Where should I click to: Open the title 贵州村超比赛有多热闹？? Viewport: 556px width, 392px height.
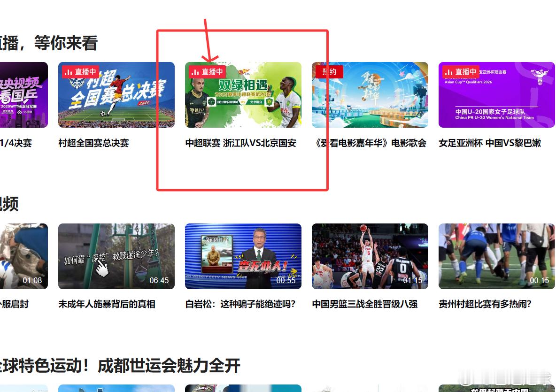[x=485, y=304]
